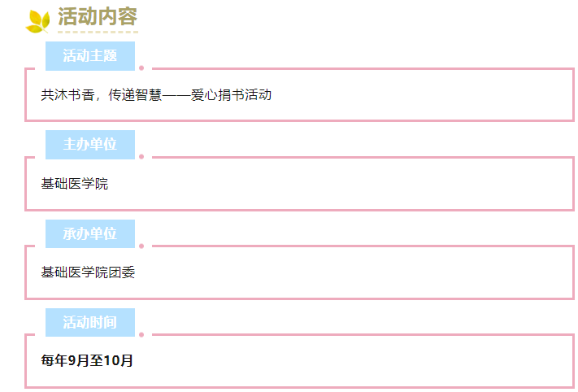578x392 pixels.
Task: Click the 活动内容 section heading
Action: [x=98, y=16]
